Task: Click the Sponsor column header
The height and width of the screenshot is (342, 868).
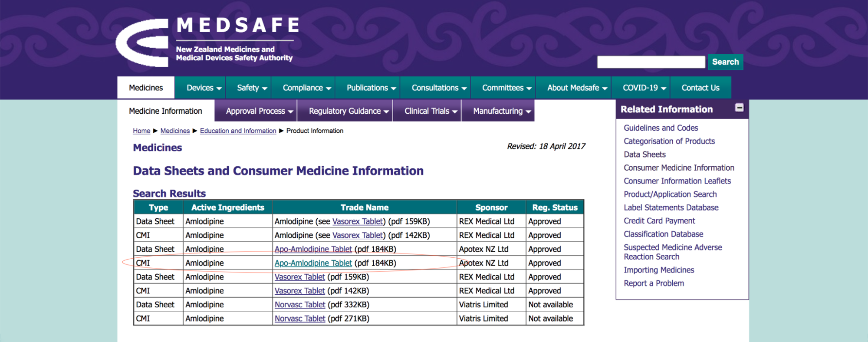Action: click(491, 207)
